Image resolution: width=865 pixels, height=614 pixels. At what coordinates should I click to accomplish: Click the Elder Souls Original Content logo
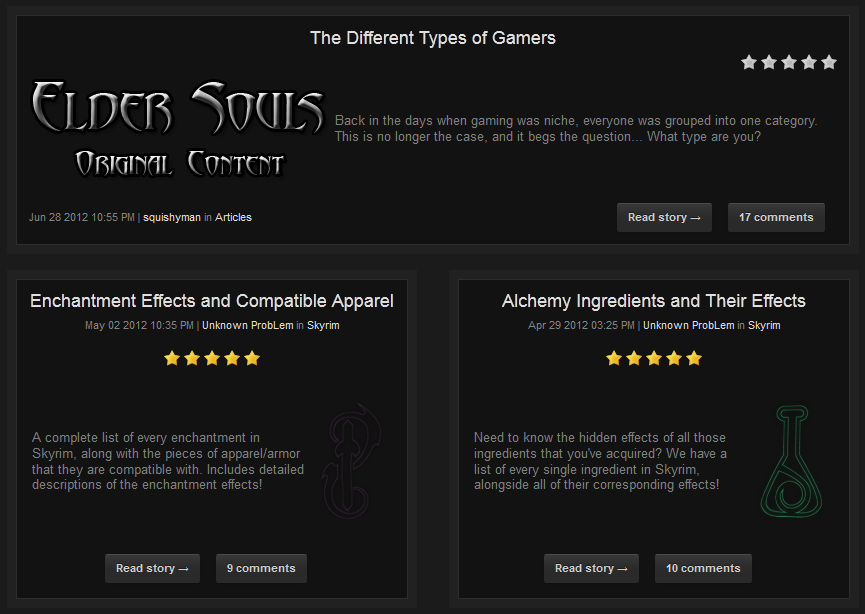(178, 130)
